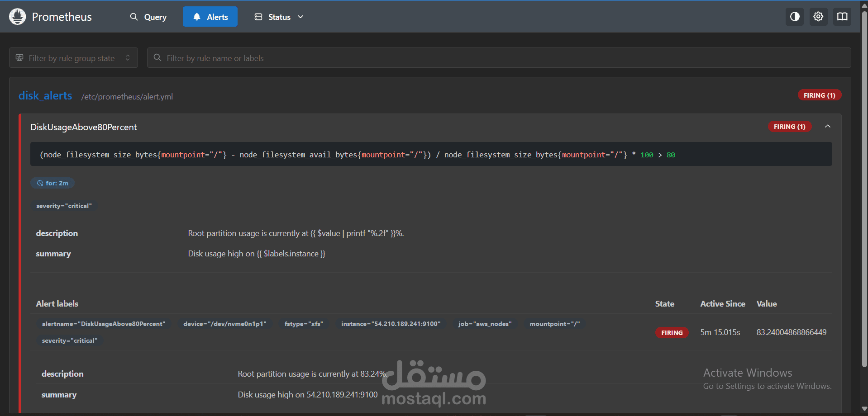
Task: Click the Value column header
Action: pyautogui.click(x=767, y=304)
